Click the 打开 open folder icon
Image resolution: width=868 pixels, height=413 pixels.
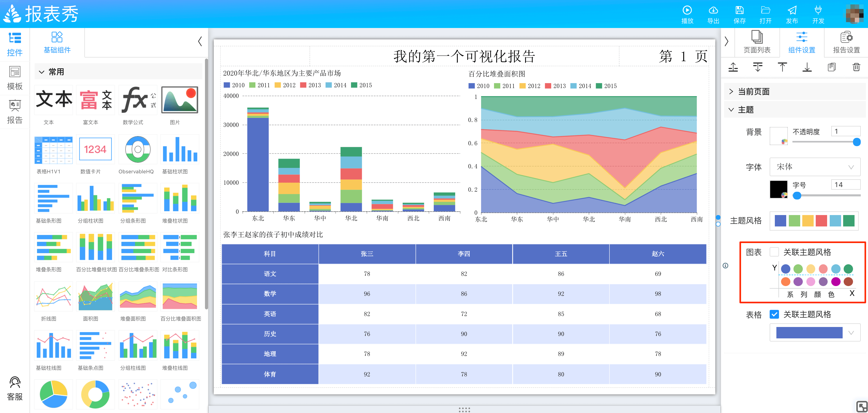click(x=766, y=10)
